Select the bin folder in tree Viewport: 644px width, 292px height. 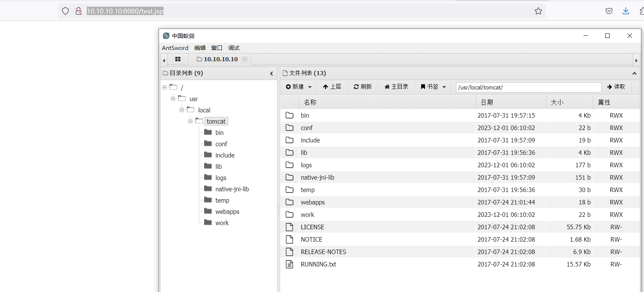(x=220, y=133)
